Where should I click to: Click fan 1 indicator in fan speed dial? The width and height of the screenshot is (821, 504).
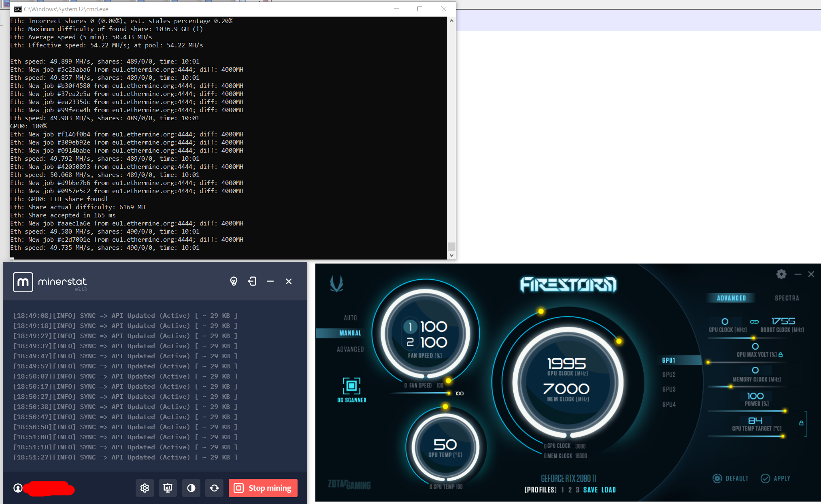[x=410, y=327]
